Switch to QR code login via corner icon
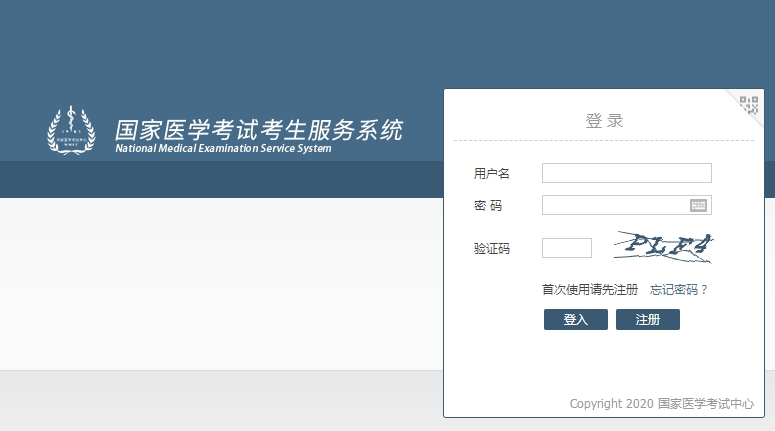Viewport: 775px width, 431px height. [749, 104]
